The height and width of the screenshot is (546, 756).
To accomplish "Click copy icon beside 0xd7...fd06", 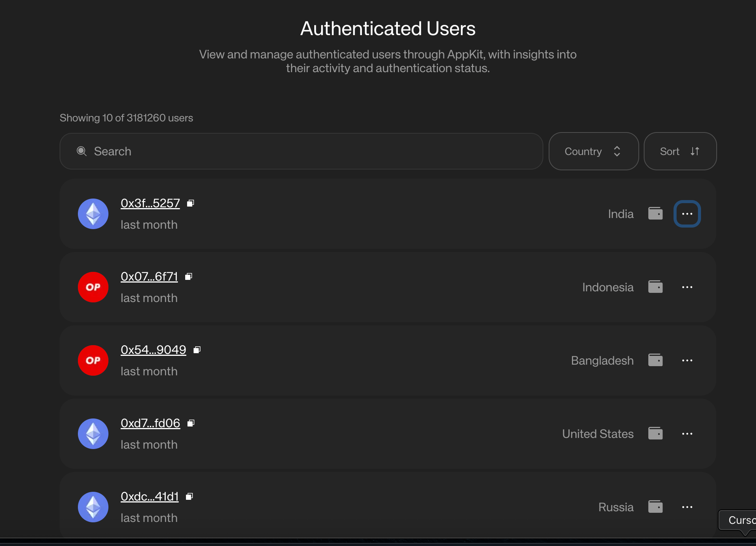I will pos(191,423).
